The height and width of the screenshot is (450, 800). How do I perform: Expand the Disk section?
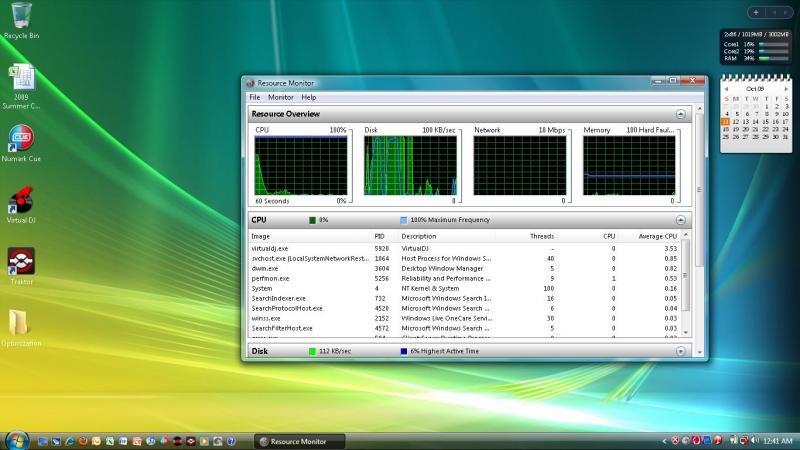pos(681,351)
